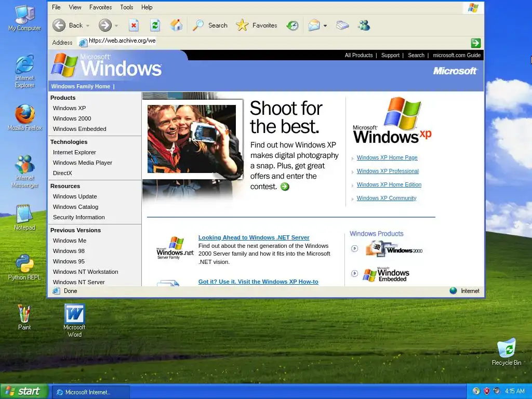Click All Products in top navigation

point(358,55)
